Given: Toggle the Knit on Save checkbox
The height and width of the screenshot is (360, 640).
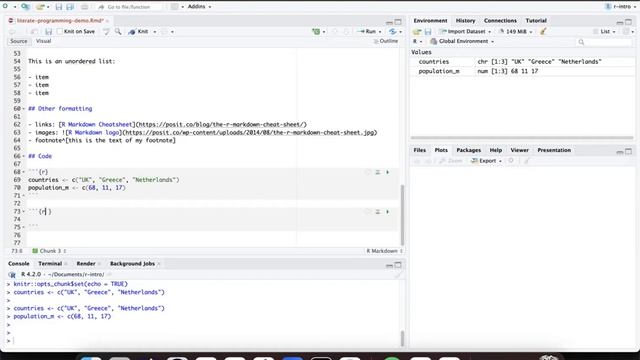Looking at the screenshot, I should tap(60, 31).
